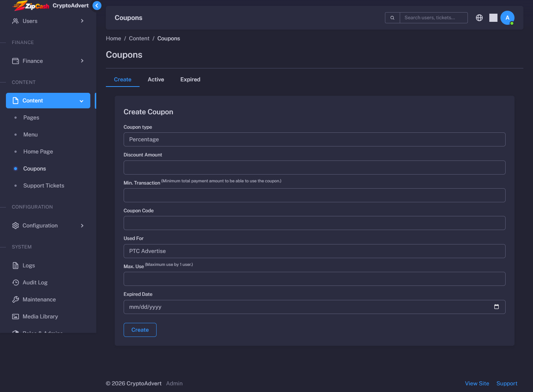Switch to the Expired tab
533x392 pixels.
(x=190, y=80)
